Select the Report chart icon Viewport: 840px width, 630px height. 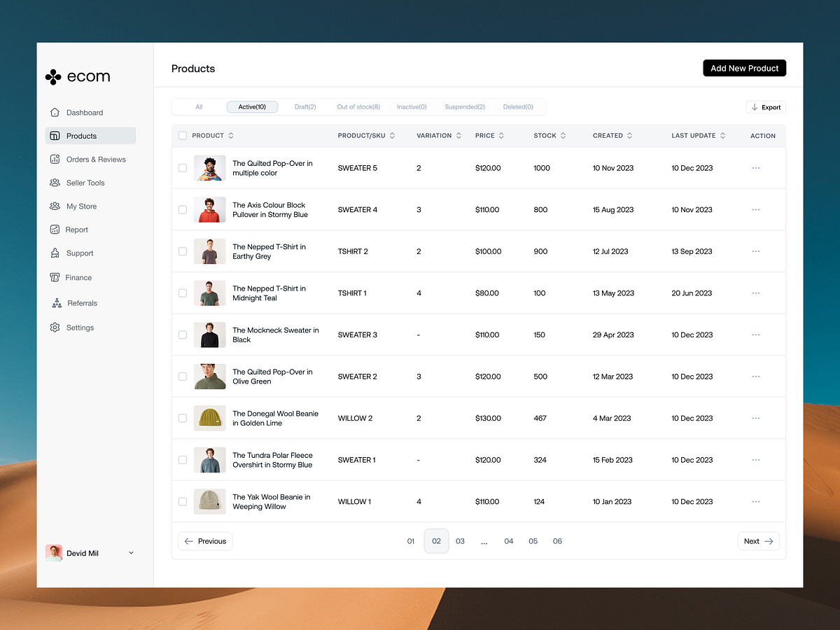[x=55, y=230]
